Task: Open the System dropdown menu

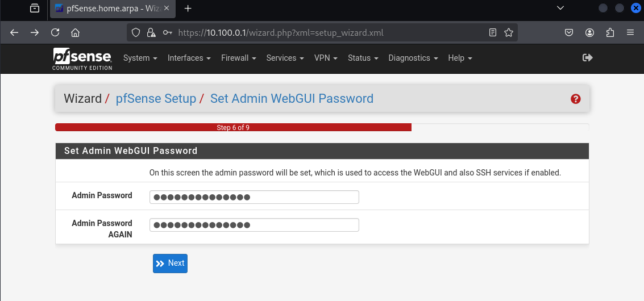Action: click(140, 58)
